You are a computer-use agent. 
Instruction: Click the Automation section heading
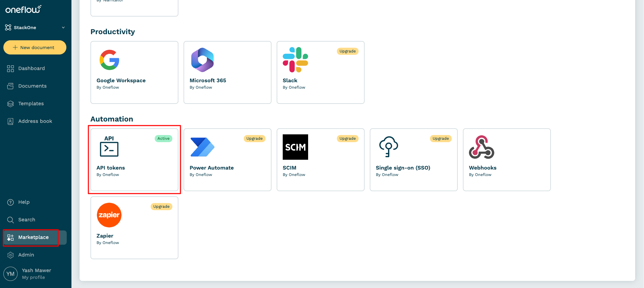click(112, 119)
